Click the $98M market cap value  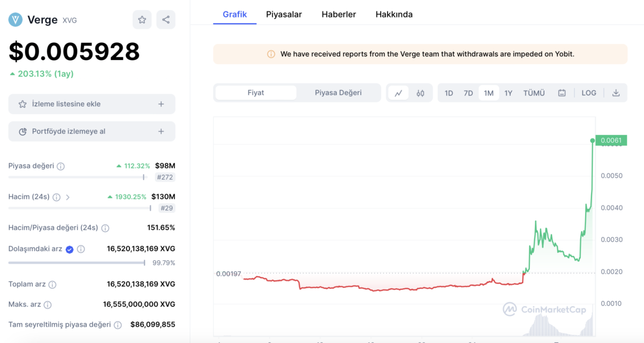coord(165,166)
